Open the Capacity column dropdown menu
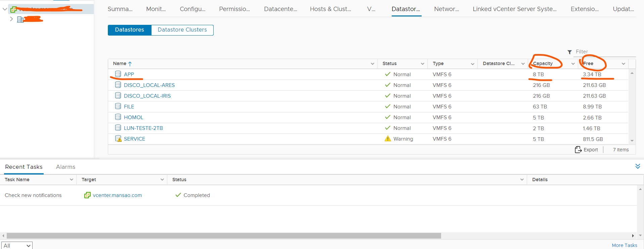This screenshot has height=249, width=644. point(573,64)
